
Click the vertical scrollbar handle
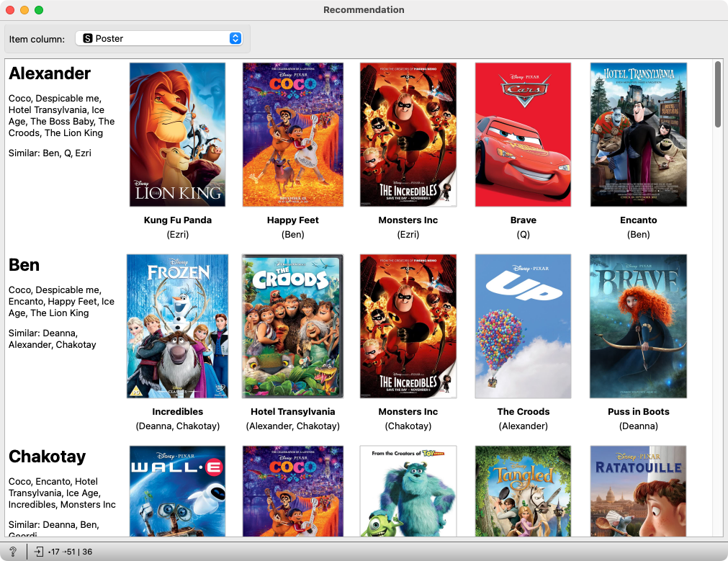coord(718,94)
